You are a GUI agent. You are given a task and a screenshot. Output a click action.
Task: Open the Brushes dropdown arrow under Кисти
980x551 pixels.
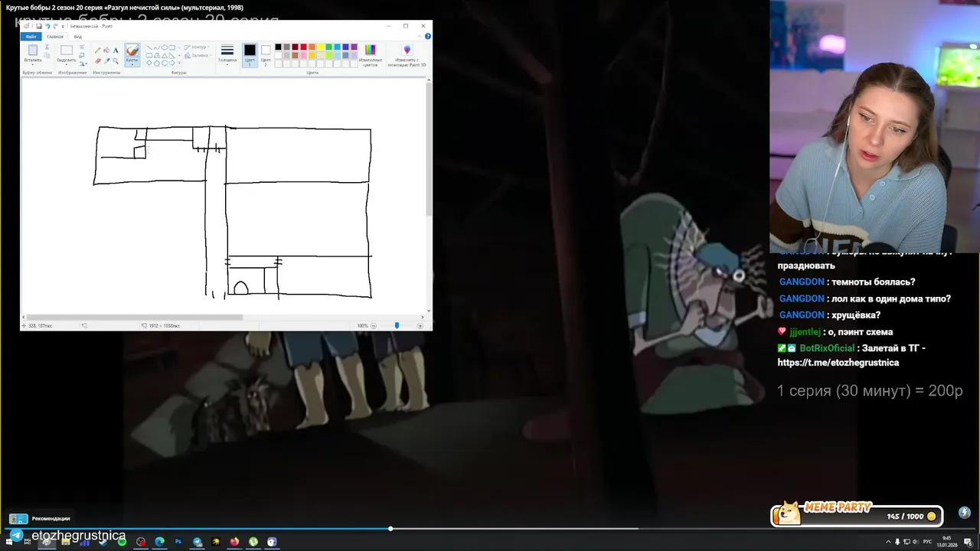click(132, 64)
